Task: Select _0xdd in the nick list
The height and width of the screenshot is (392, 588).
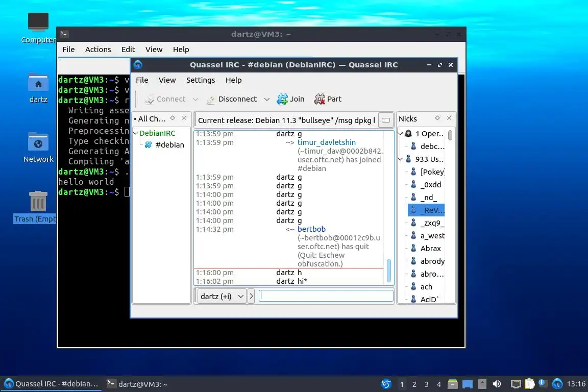Action: 430,185
